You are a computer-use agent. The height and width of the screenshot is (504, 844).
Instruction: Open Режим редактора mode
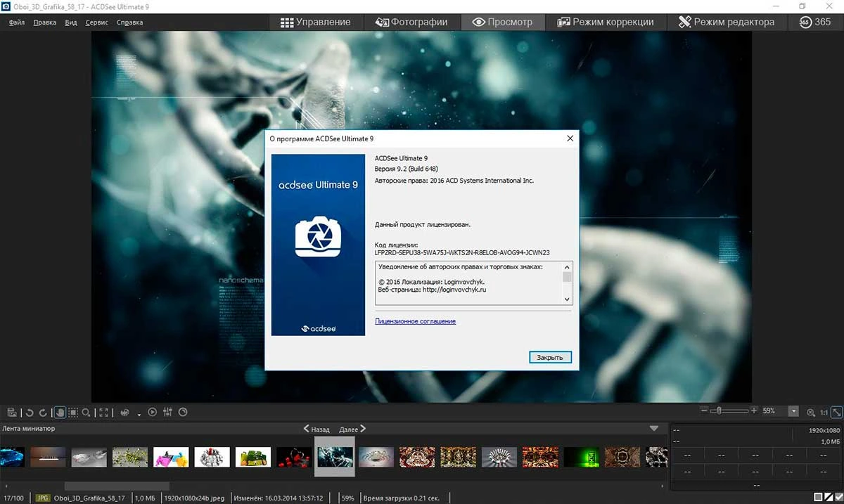coord(727,22)
